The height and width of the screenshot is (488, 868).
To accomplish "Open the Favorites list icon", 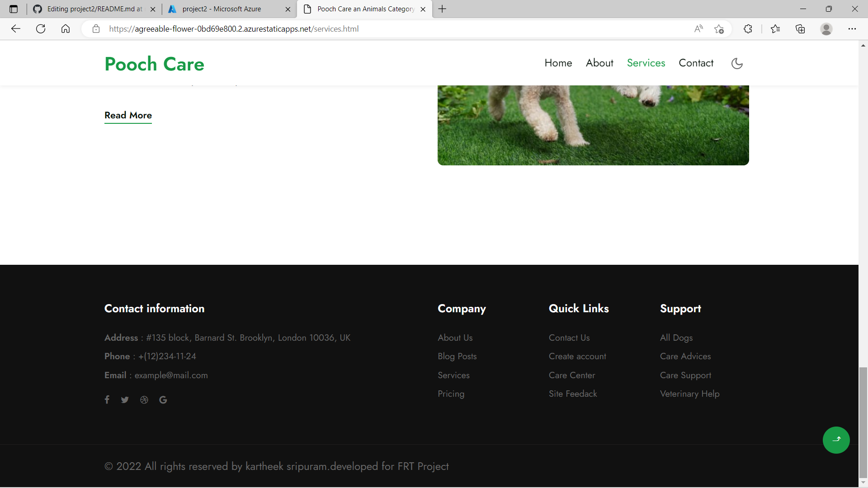I will [x=776, y=28].
